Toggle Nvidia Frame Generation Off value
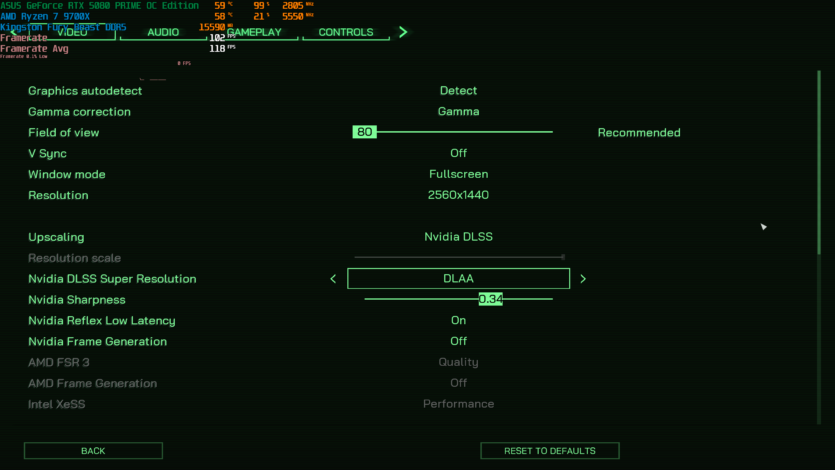The height and width of the screenshot is (470, 835). pos(459,341)
